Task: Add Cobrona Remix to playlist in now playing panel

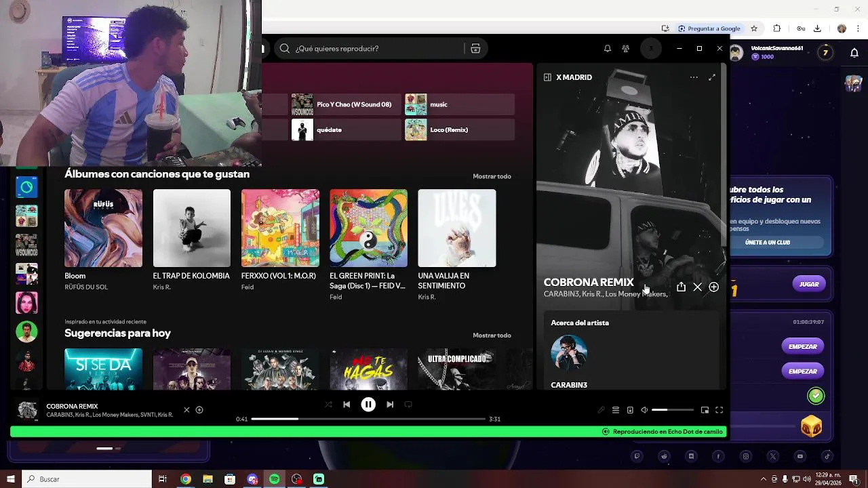Action: [713, 287]
